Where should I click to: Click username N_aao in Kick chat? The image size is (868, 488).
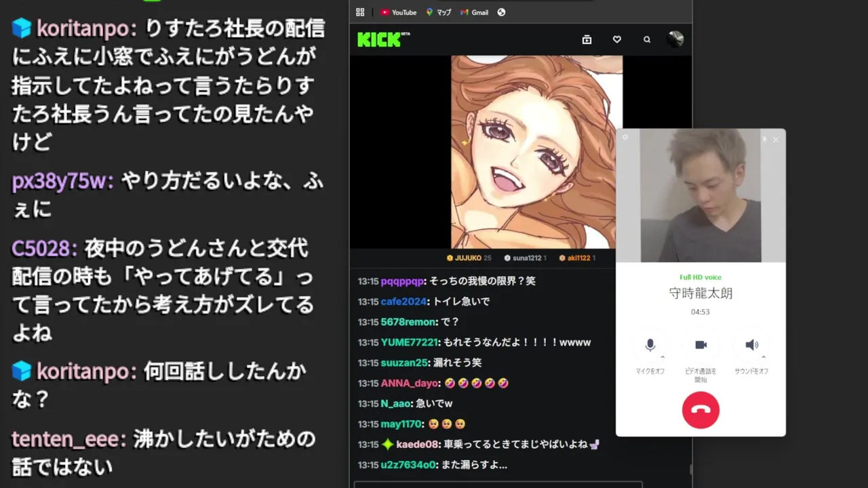396,403
